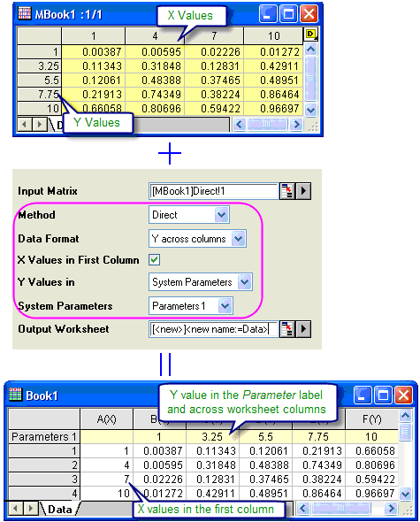Click the Input Matrix text field
The image size is (420, 522).
(213, 191)
